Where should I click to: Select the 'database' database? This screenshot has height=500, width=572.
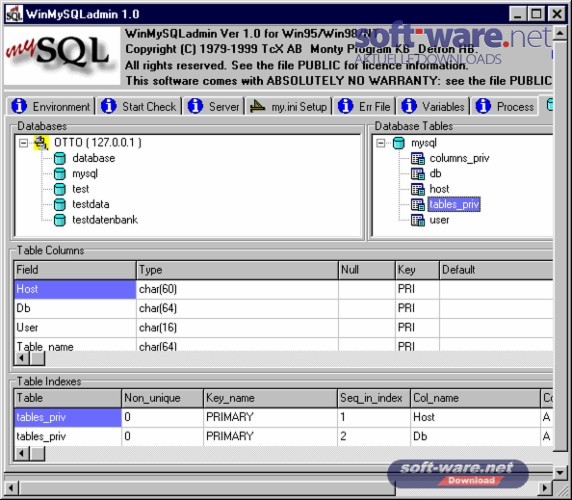93,158
